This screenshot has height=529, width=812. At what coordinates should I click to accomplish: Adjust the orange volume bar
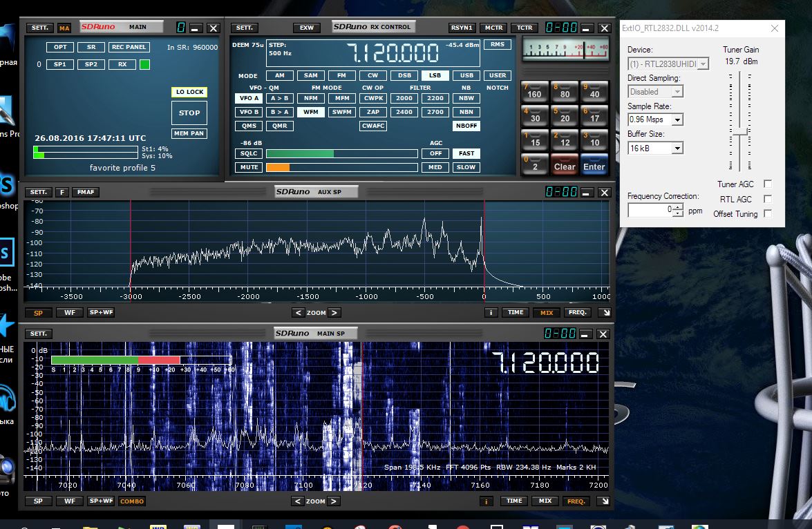pyautogui.click(x=342, y=167)
